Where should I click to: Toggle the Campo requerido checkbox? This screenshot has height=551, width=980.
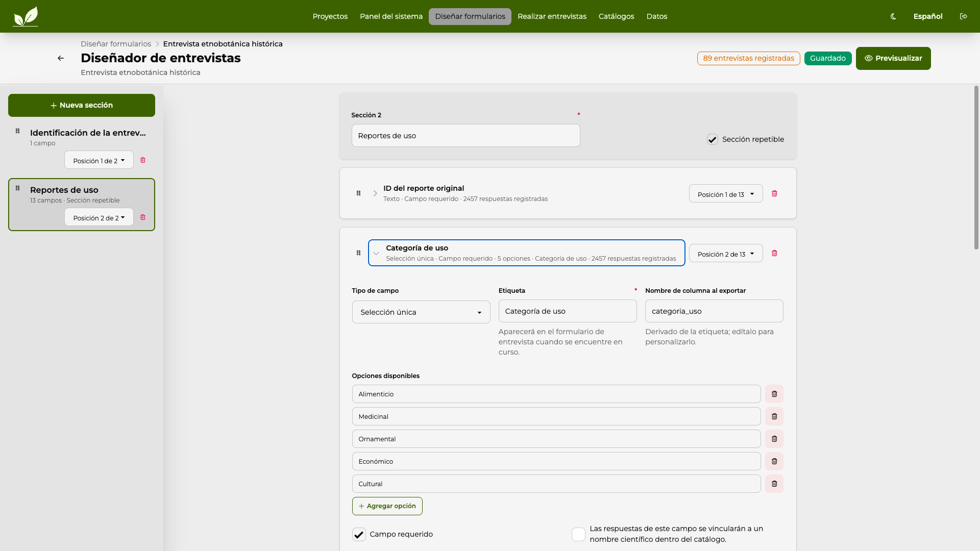(x=359, y=534)
